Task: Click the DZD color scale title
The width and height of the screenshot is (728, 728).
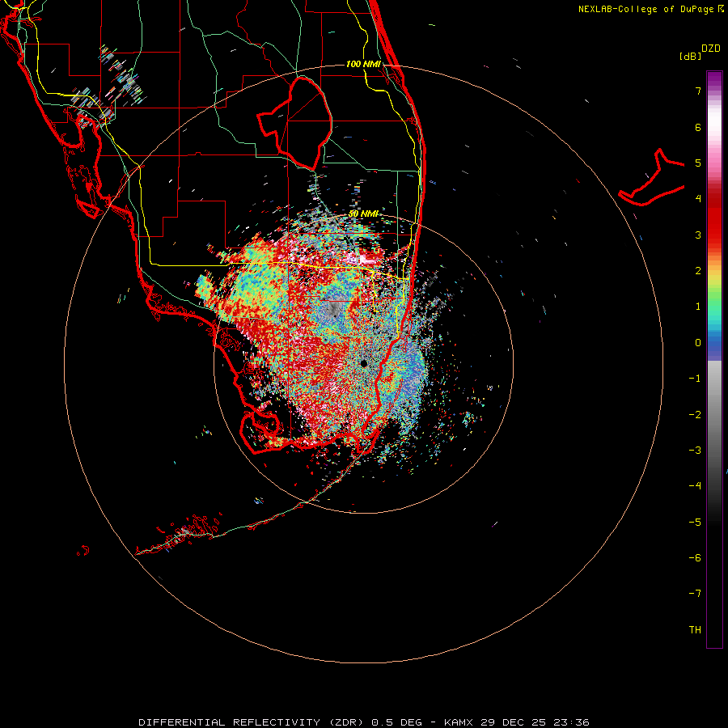Action: [711, 49]
